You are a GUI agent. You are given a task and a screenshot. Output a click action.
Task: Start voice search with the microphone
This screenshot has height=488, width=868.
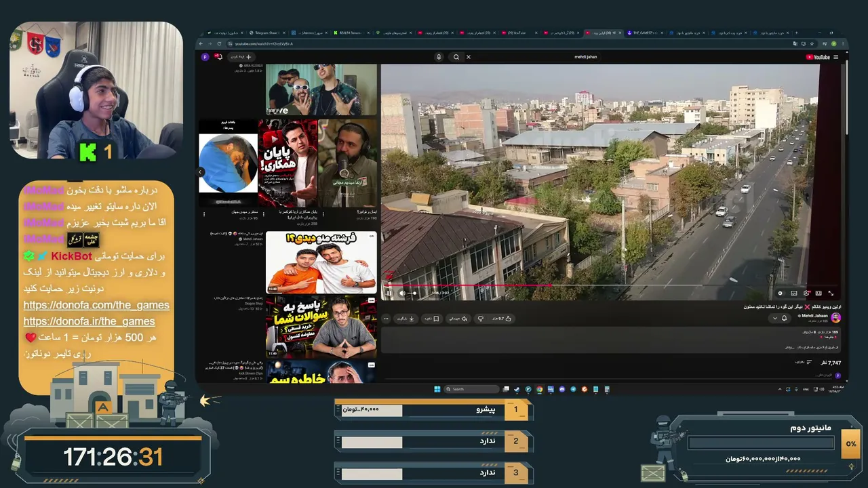(x=439, y=57)
